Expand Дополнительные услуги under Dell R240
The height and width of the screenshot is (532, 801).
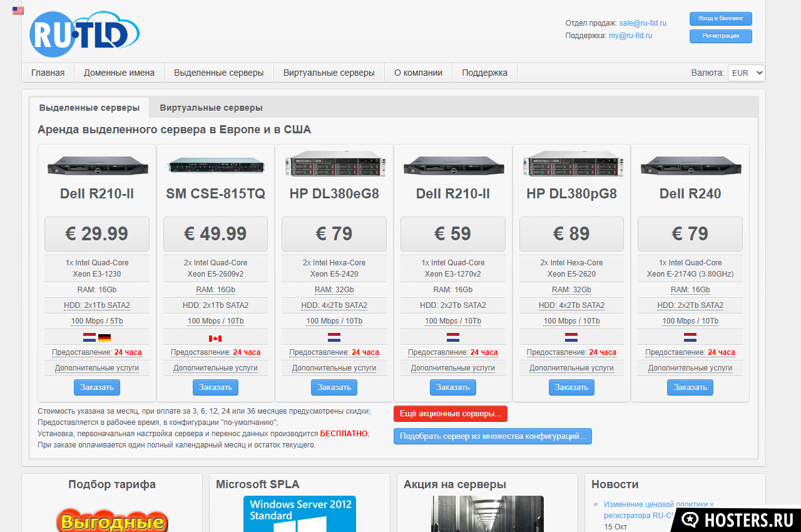690,368
